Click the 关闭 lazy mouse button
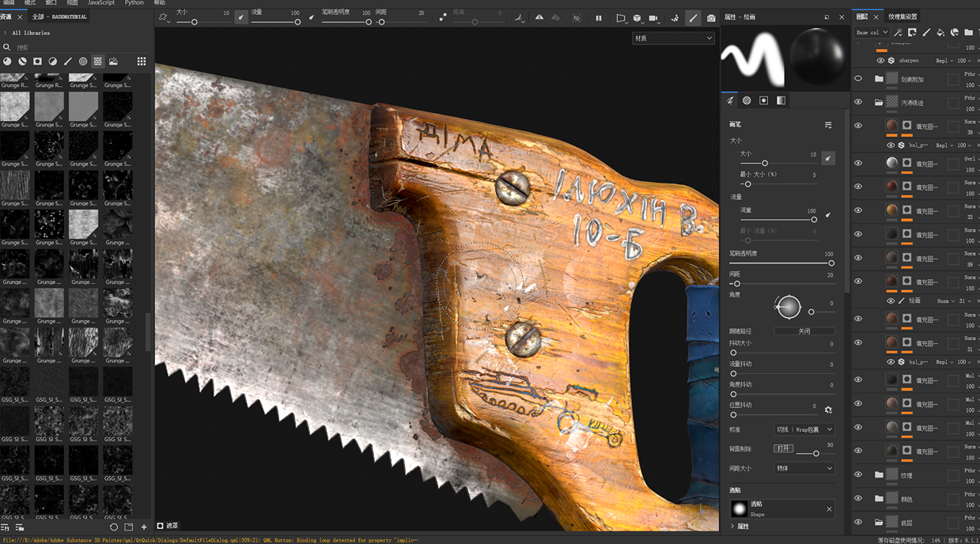Screen dimensions: 980x544 click(x=804, y=331)
